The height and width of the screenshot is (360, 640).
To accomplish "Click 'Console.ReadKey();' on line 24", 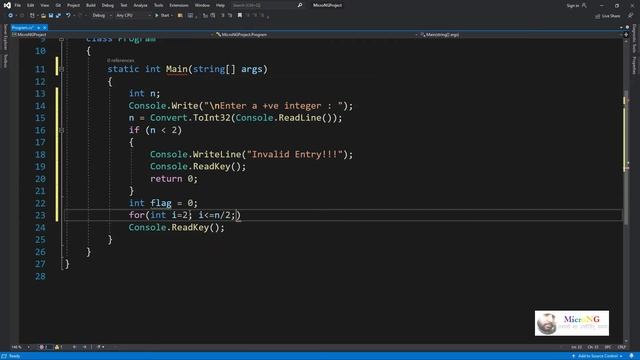I will click(176, 227).
